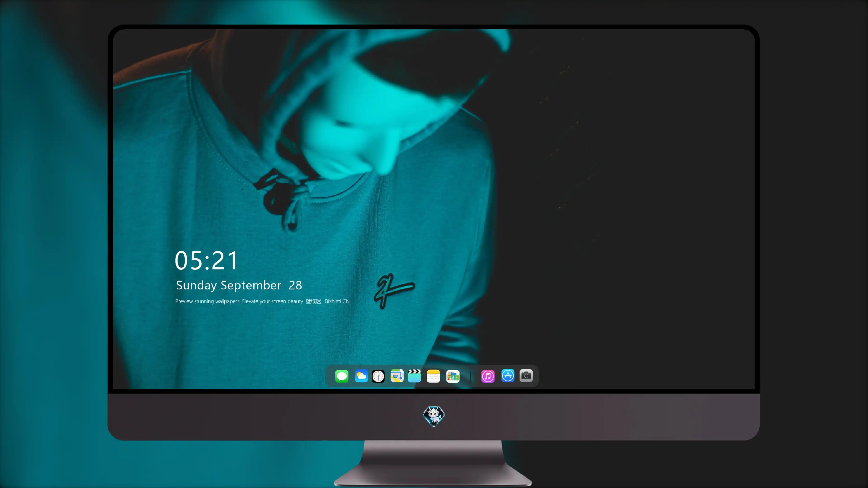This screenshot has width=868, height=488.
Task: Launch the Videos clapperboard app
Action: 415,376
